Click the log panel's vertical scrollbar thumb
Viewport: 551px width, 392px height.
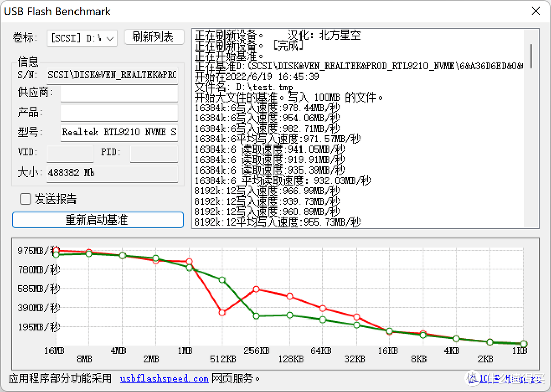coord(531,56)
